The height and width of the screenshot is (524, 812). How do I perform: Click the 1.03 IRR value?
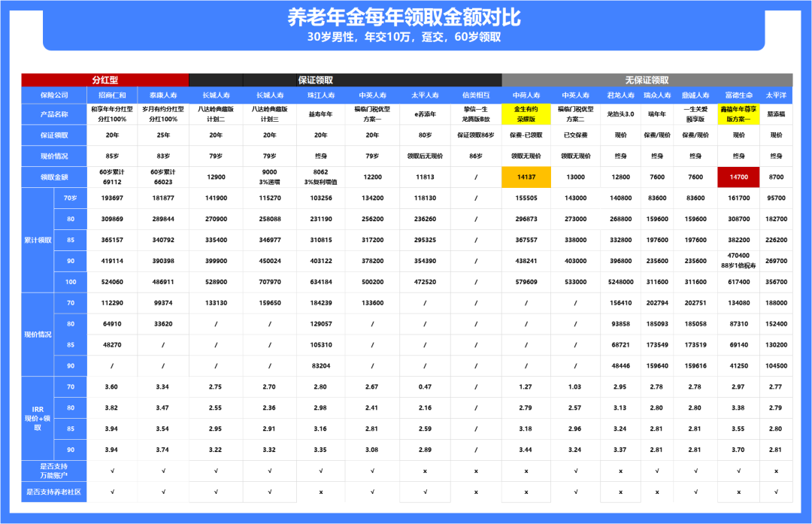(x=575, y=386)
